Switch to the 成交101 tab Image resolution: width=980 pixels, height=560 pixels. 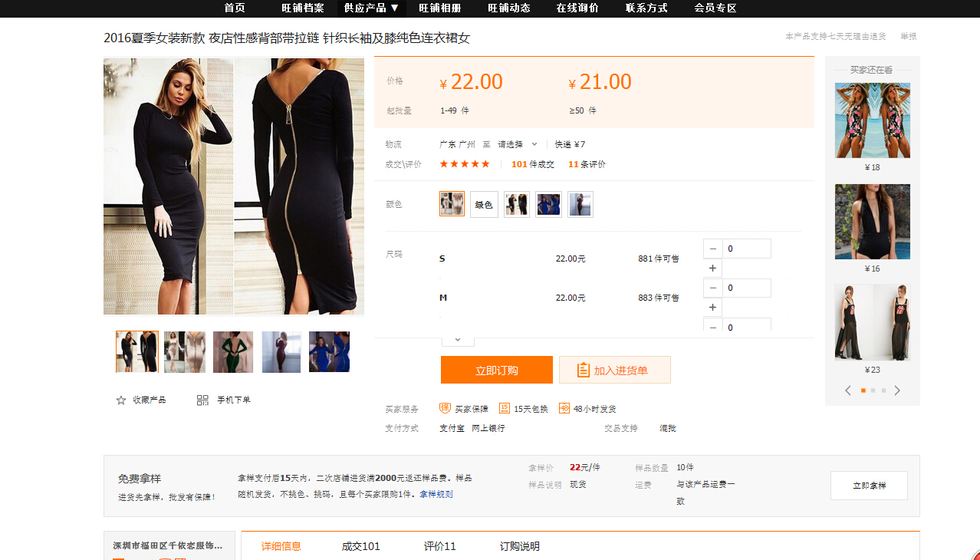click(360, 546)
